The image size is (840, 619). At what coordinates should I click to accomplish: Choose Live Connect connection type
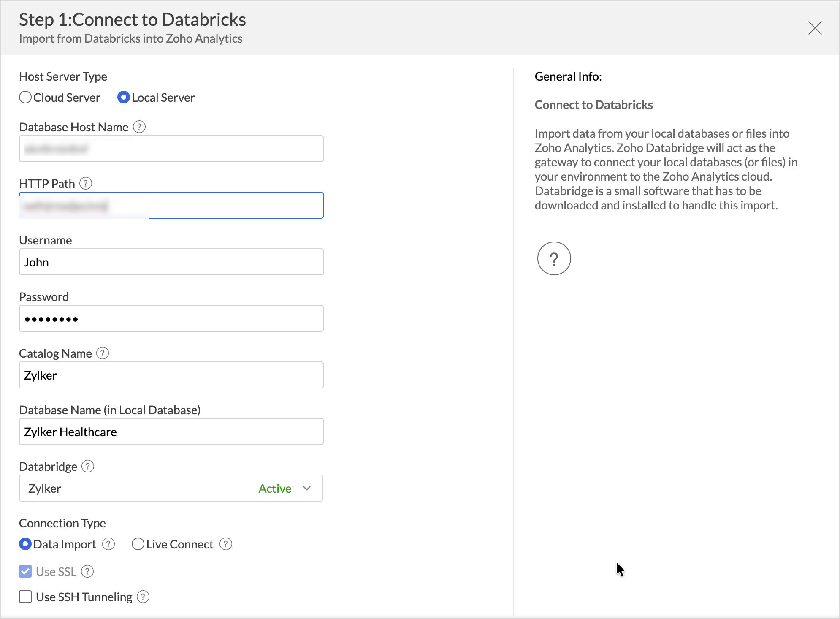pos(138,544)
